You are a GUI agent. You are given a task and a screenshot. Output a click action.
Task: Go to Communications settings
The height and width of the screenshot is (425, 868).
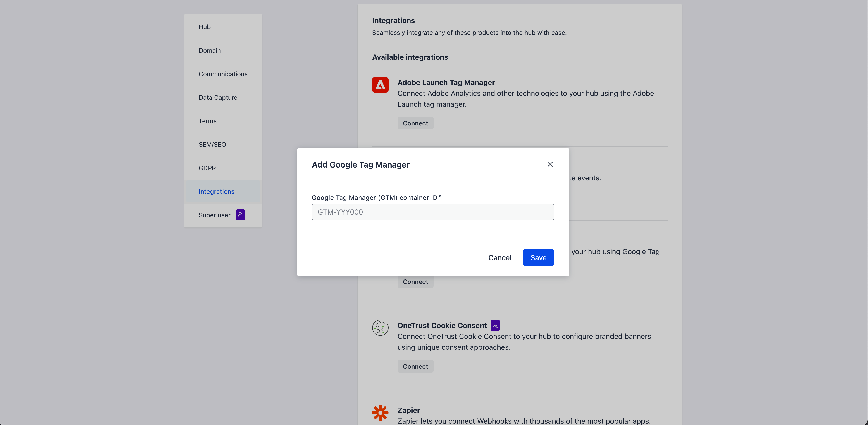(223, 74)
